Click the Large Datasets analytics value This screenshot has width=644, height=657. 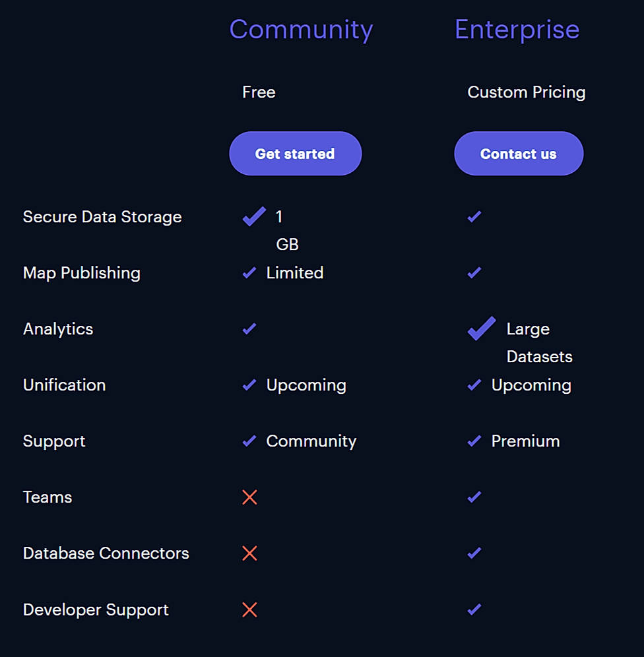click(x=540, y=343)
